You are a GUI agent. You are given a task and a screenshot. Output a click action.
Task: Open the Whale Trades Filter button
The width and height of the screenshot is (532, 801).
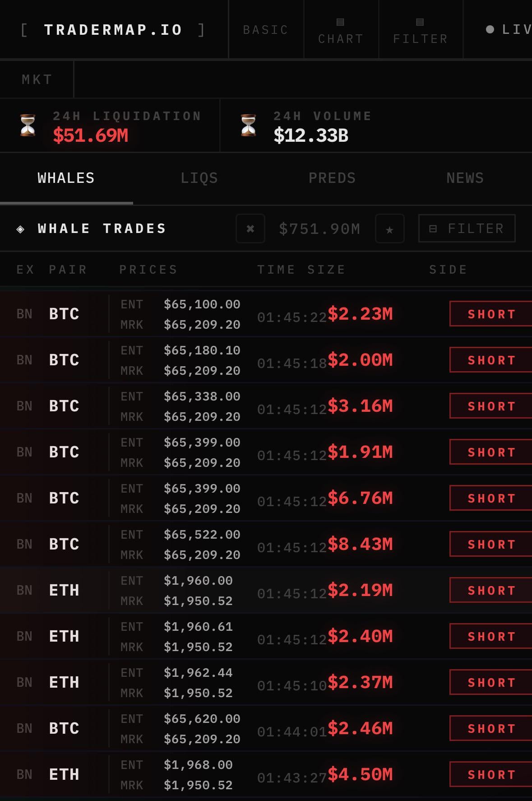click(467, 228)
